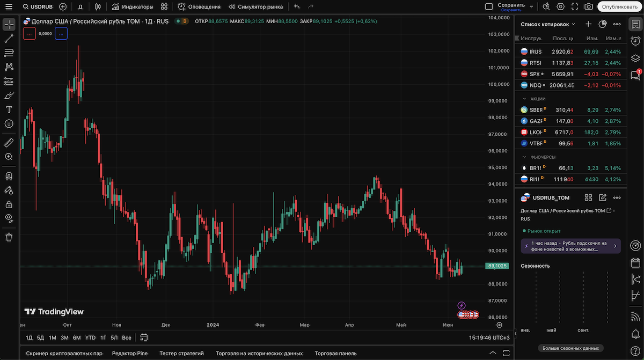
Task: Select the brush drawing tool
Action: coord(9,95)
